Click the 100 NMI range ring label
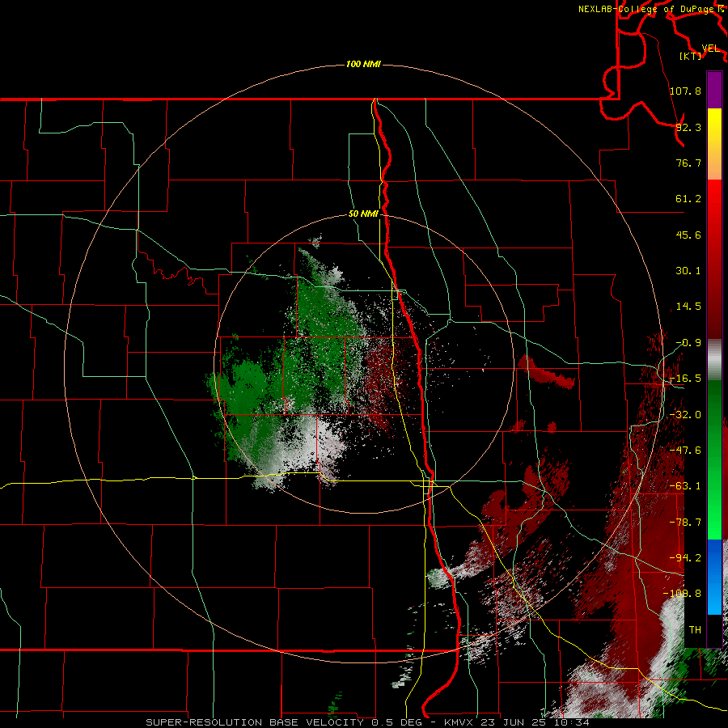The width and height of the screenshot is (728, 728). pos(363,64)
